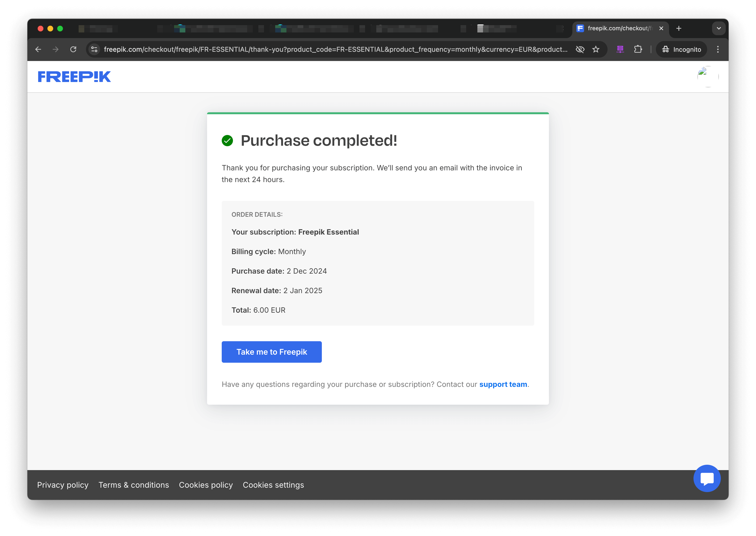The height and width of the screenshot is (536, 756).
Task: Click 'Total: 6.00 EUR' line
Action: coord(259,310)
